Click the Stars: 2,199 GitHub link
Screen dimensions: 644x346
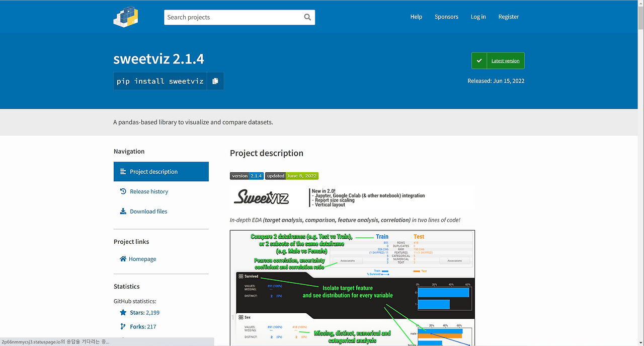(144, 312)
